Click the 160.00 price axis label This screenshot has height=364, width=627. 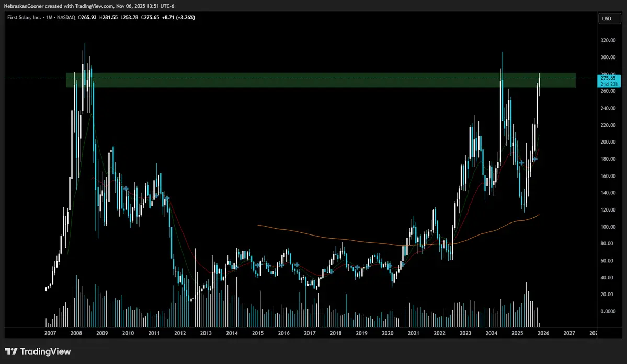pyautogui.click(x=608, y=176)
